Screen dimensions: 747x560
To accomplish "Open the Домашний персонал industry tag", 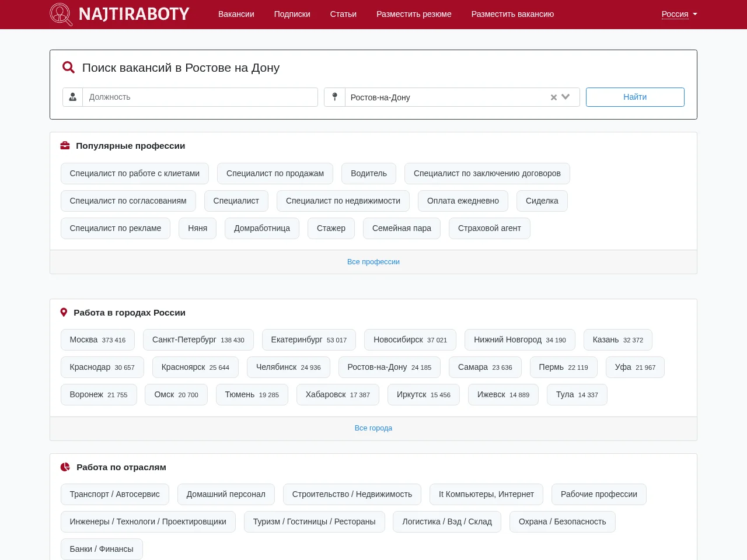I will 226,494.
